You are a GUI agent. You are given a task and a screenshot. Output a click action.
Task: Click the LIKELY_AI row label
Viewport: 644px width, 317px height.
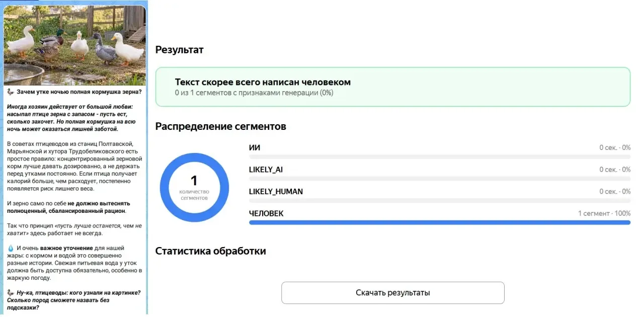266,170
